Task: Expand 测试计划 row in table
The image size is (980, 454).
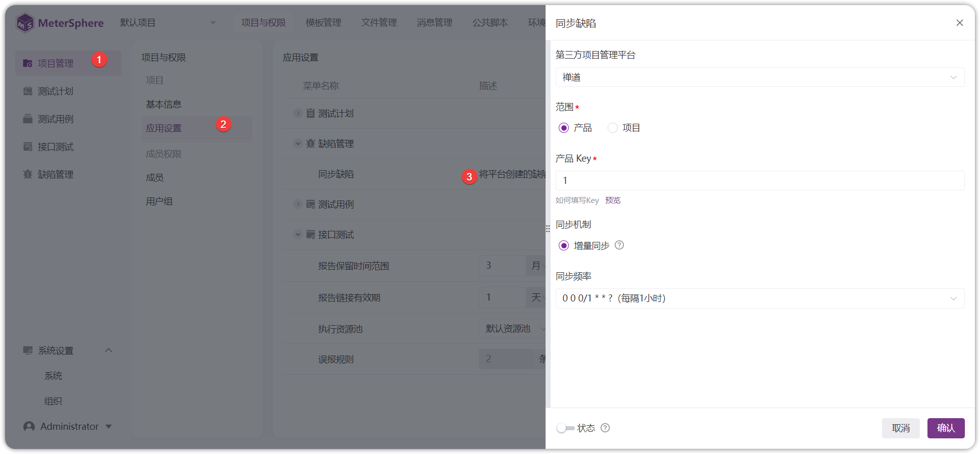Action: point(298,113)
